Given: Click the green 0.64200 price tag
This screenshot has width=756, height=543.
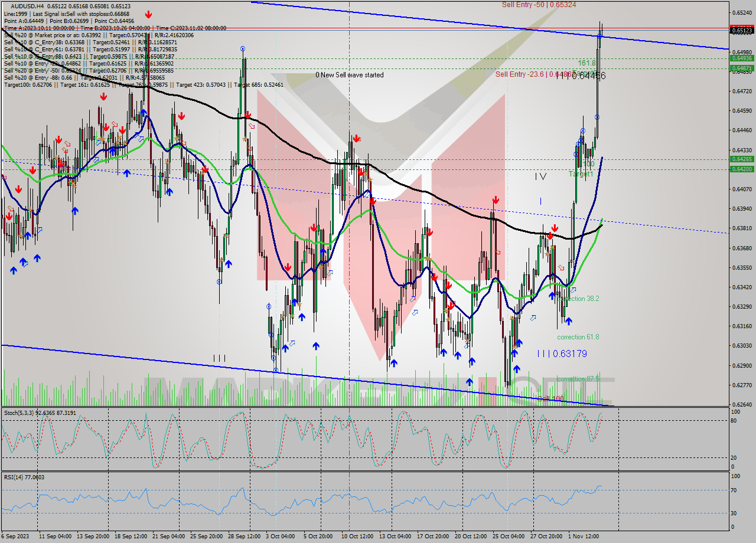Looking at the screenshot, I should pyautogui.click(x=742, y=169).
